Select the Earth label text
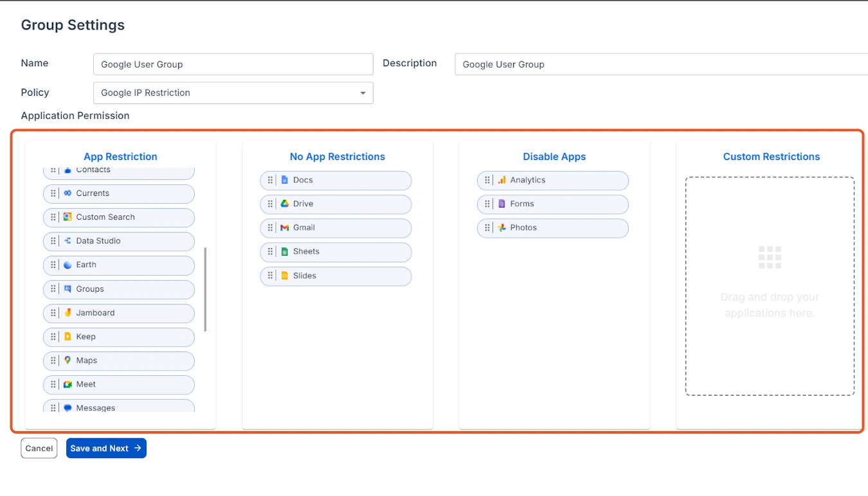 click(86, 265)
